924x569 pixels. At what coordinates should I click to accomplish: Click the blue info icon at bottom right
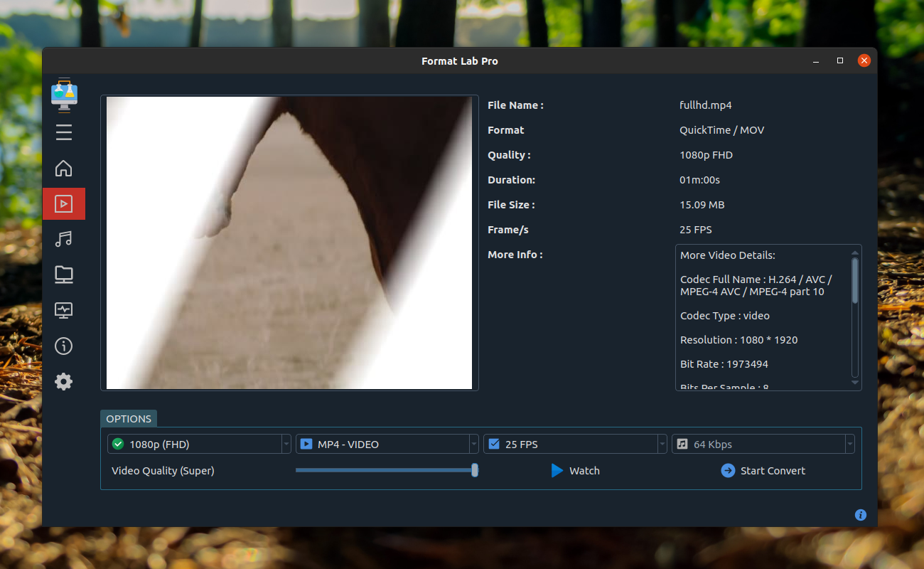(861, 514)
